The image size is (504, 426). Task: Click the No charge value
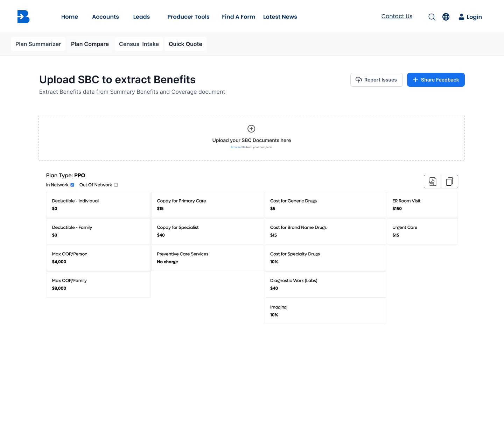[x=167, y=262]
